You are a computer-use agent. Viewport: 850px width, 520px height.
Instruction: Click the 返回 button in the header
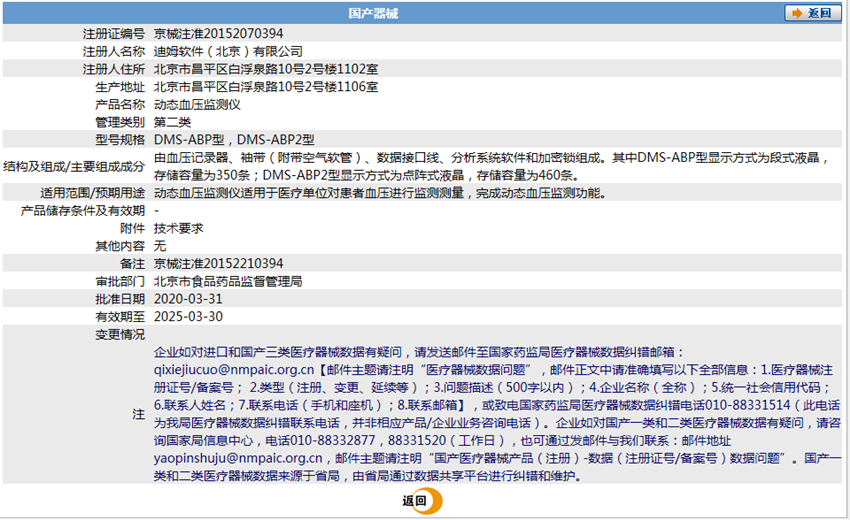pyautogui.click(x=812, y=13)
